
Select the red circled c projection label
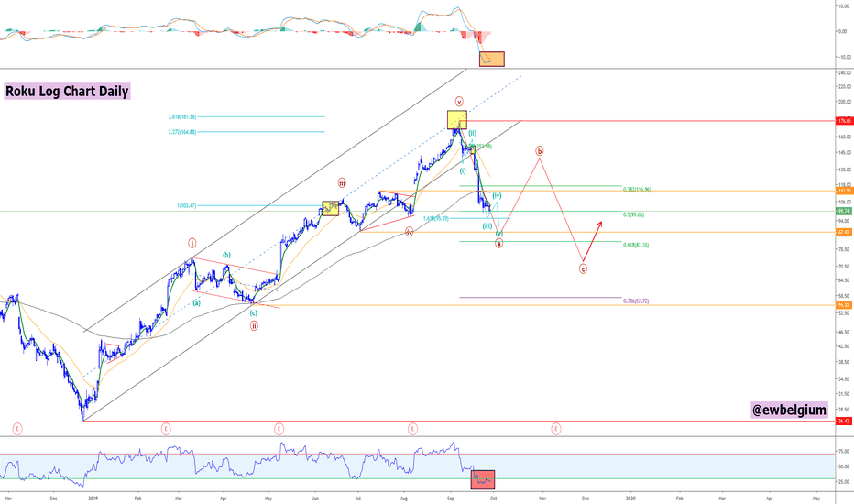click(583, 268)
